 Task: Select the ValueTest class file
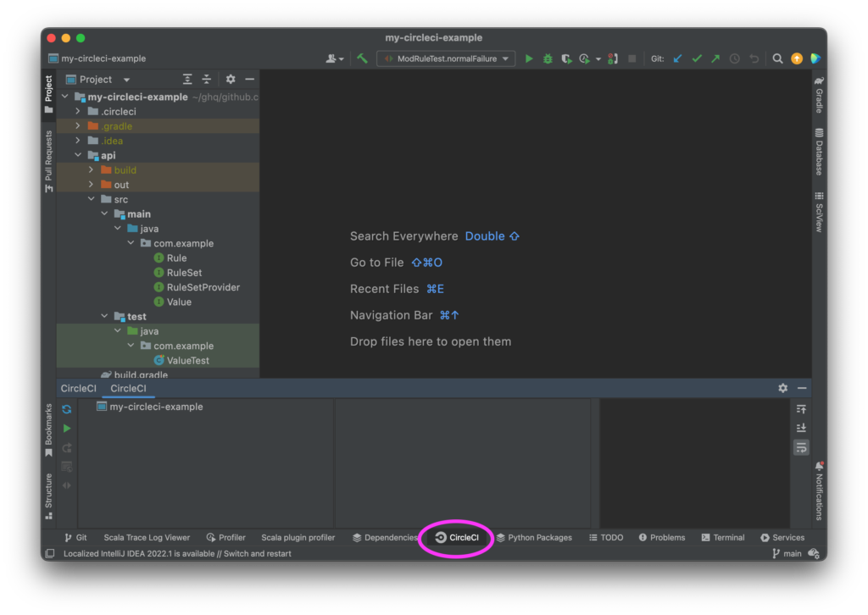click(187, 361)
